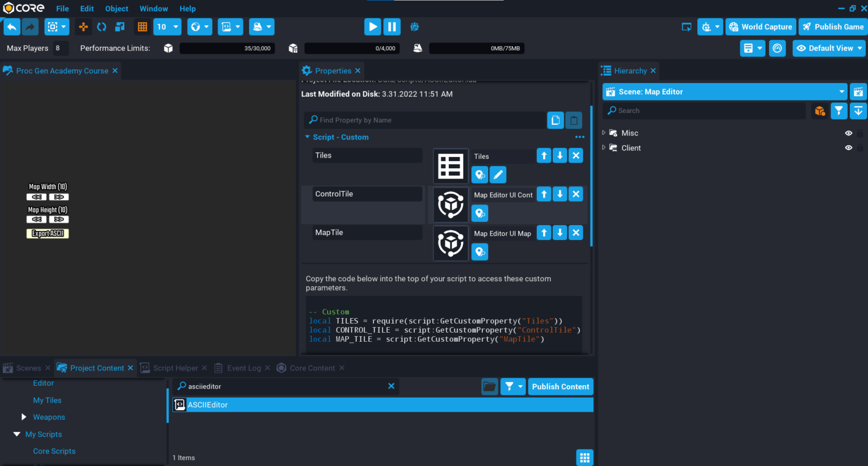The image size is (868, 466).
Task: Open the File menu
Action: [x=62, y=8]
